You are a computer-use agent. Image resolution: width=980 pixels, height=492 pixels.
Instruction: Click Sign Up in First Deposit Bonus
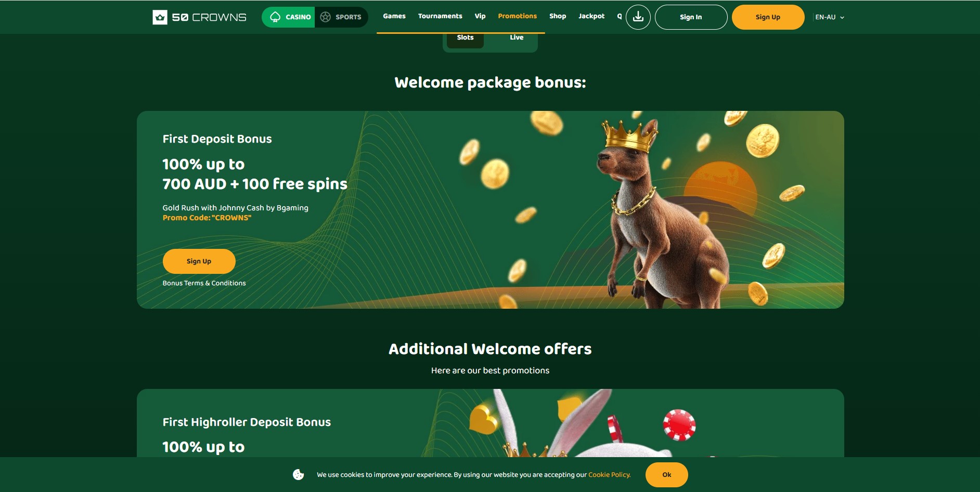click(x=199, y=261)
